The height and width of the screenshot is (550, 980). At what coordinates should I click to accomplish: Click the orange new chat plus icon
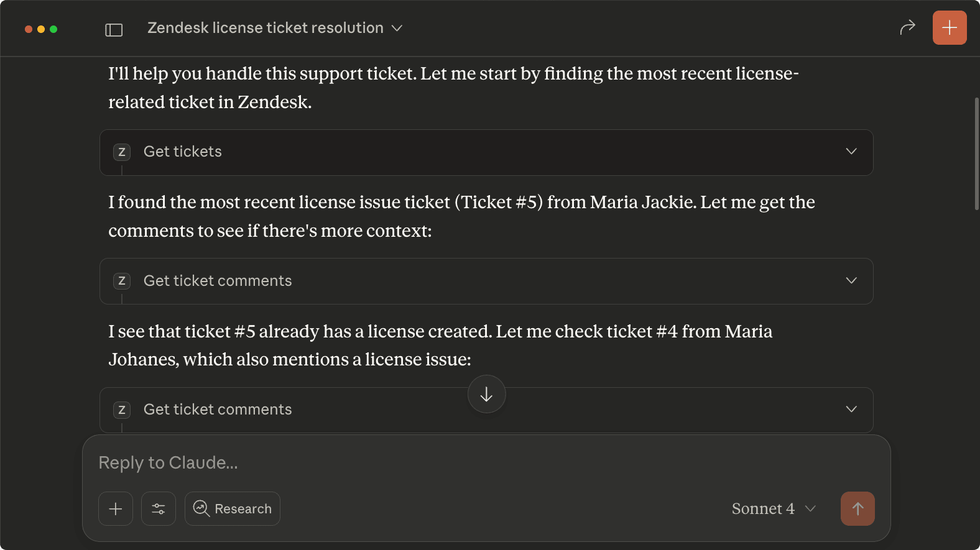[950, 27]
